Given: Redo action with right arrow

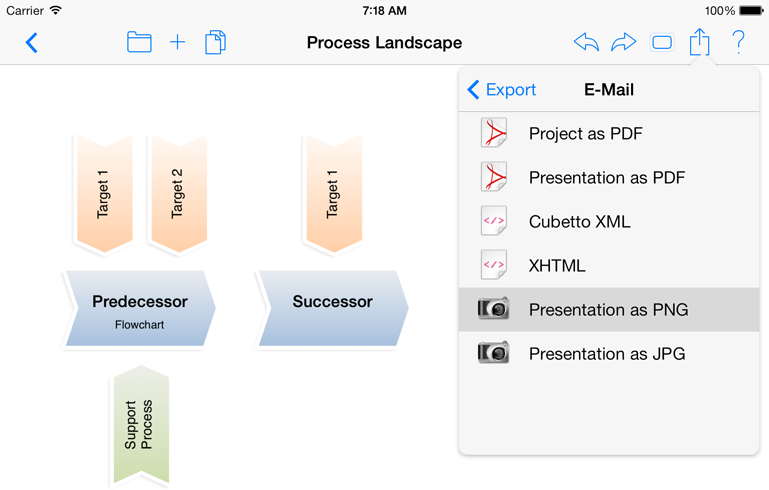Looking at the screenshot, I should (x=623, y=42).
